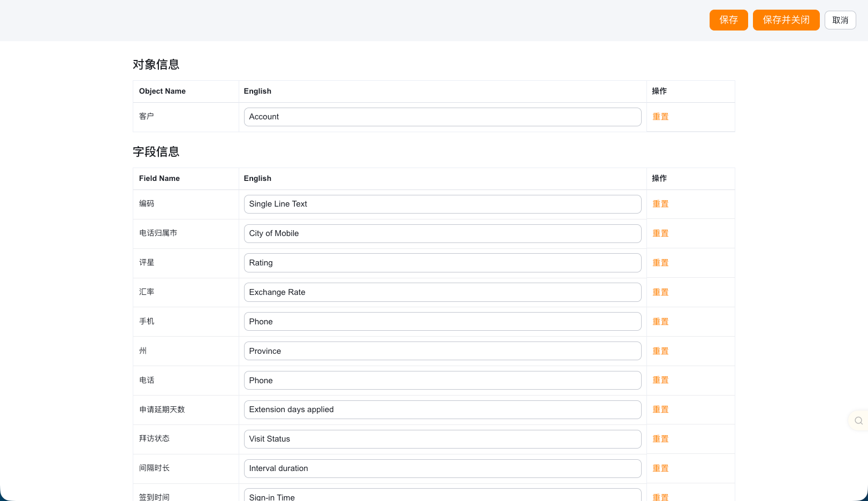Screen dimensions: 868x501
Task: Click the 字段信息 section heading
Action: click(x=156, y=151)
